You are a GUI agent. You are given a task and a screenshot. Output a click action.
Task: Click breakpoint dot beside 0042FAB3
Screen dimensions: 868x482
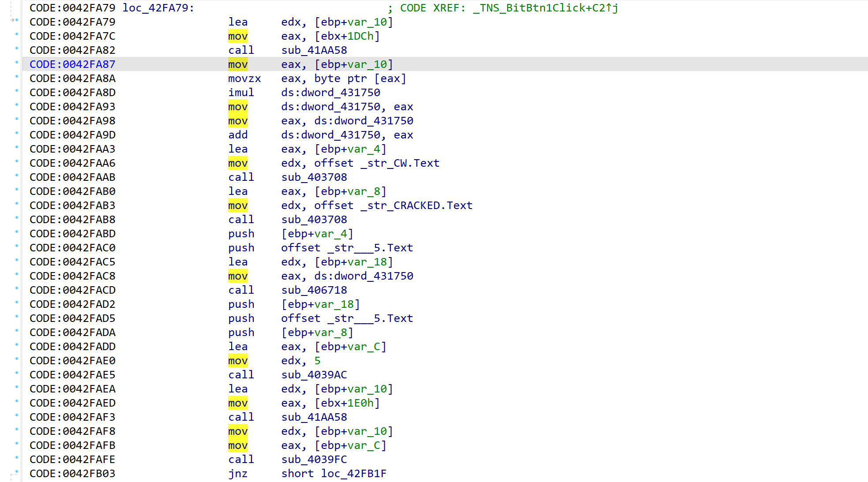point(17,204)
